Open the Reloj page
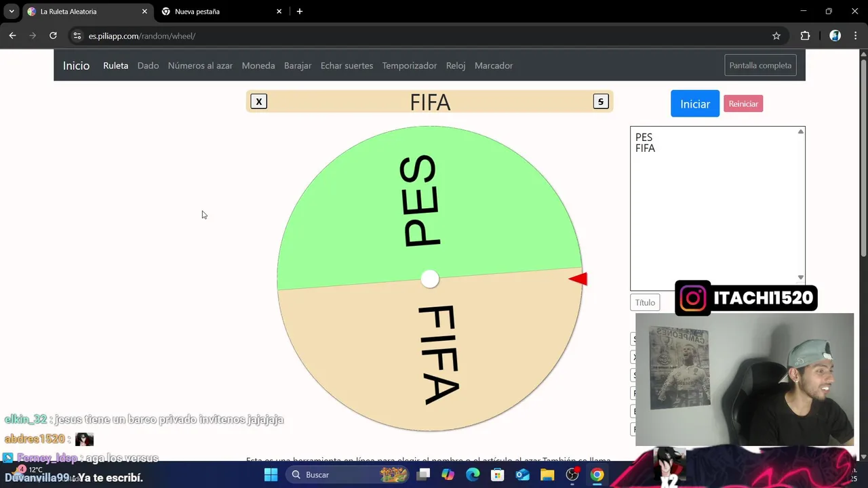The height and width of the screenshot is (488, 868). click(x=456, y=66)
